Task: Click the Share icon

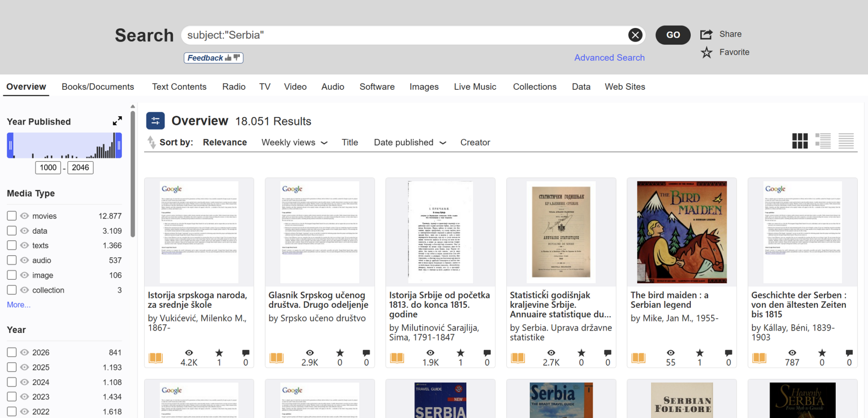Action: click(706, 34)
